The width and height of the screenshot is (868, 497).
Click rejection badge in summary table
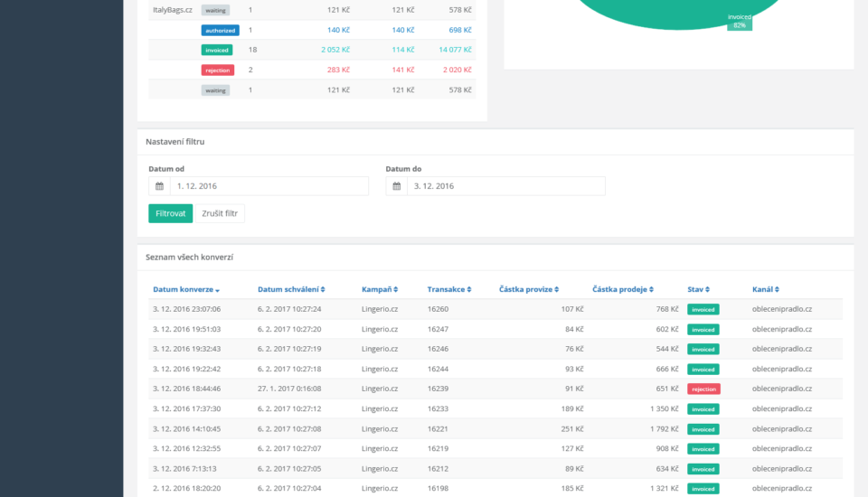click(x=218, y=70)
